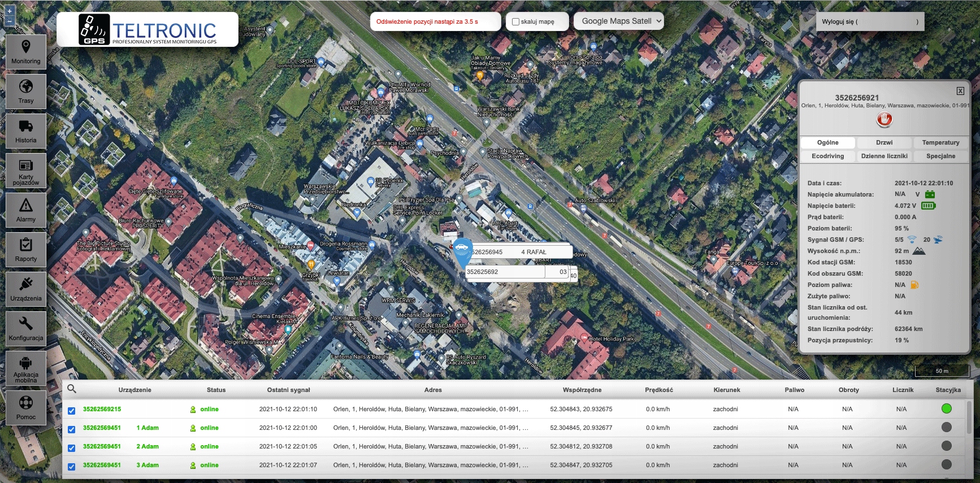Enable the skaluj mapę checkbox
The width and height of the screenshot is (980, 483).
click(x=515, y=22)
